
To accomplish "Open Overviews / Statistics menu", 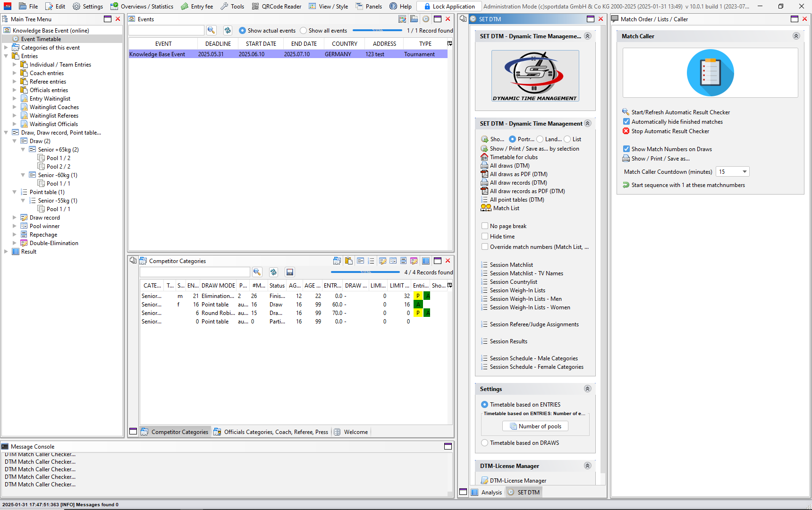I will tap(142, 6).
